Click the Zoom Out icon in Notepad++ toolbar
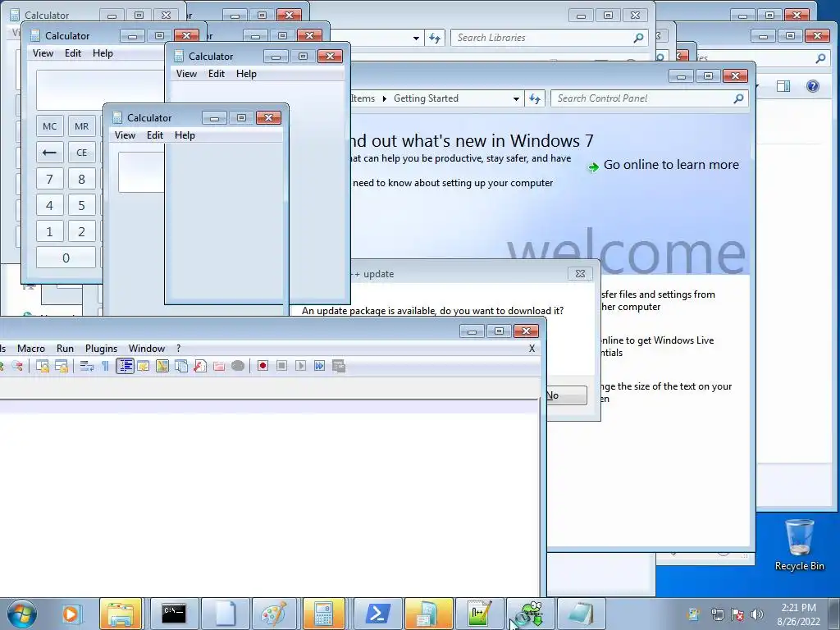This screenshot has width=840, height=630. [x=17, y=366]
